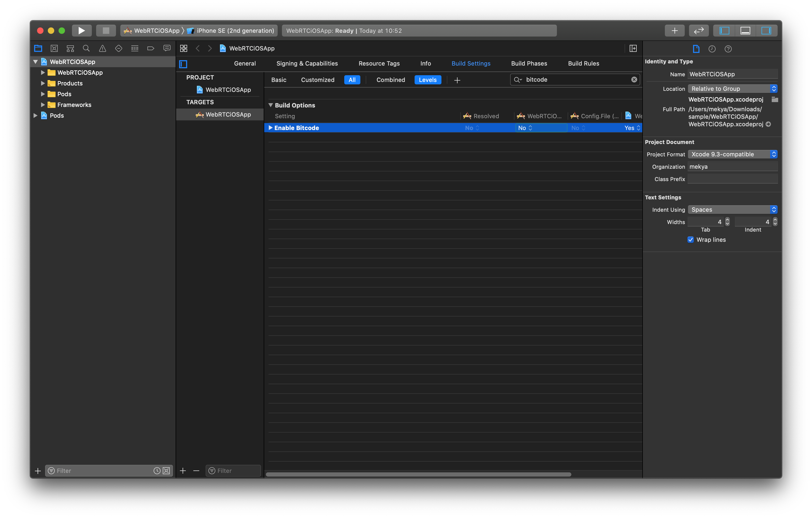Viewport: 812px width, 518px height.
Task: Open the Resource Tags tab
Action: pyautogui.click(x=379, y=63)
